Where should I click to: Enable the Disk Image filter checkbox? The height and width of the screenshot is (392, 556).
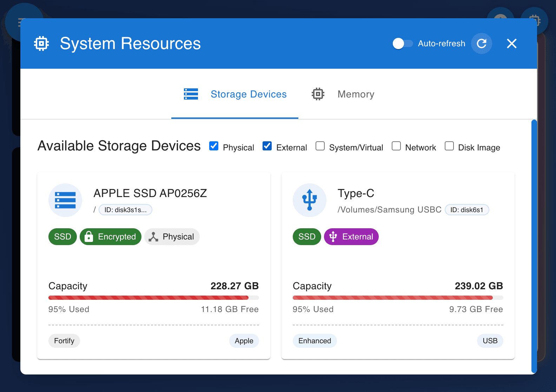point(449,146)
